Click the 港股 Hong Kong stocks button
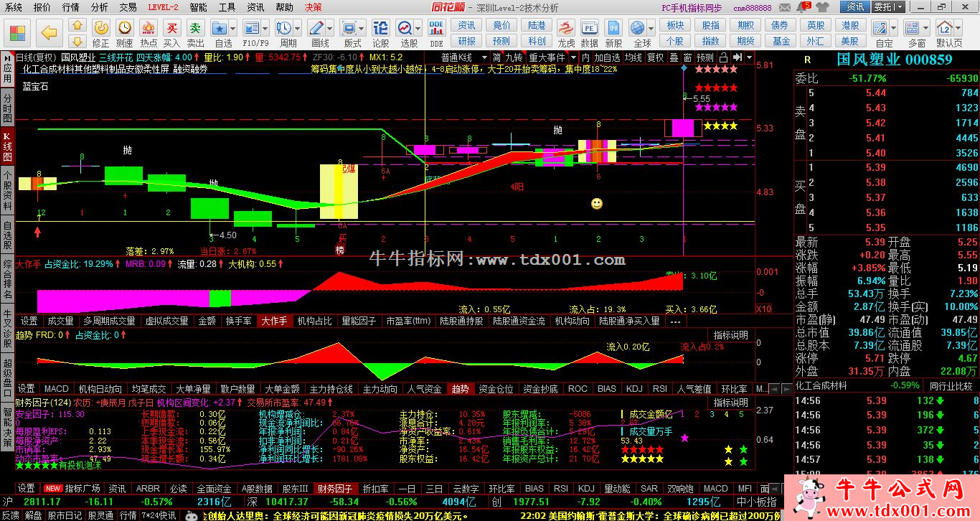Screen dimensions: 980x521 tap(851, 25)
